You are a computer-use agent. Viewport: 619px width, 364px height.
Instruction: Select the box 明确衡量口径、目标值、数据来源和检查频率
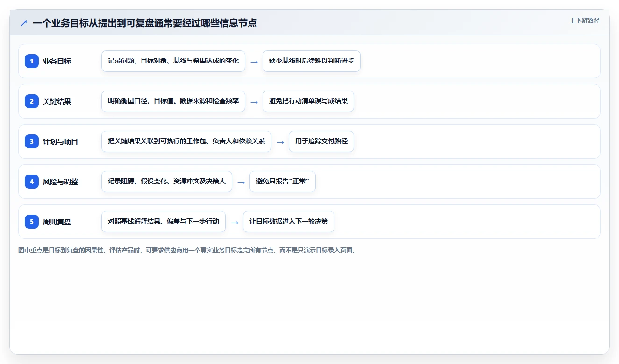[173, 101]
